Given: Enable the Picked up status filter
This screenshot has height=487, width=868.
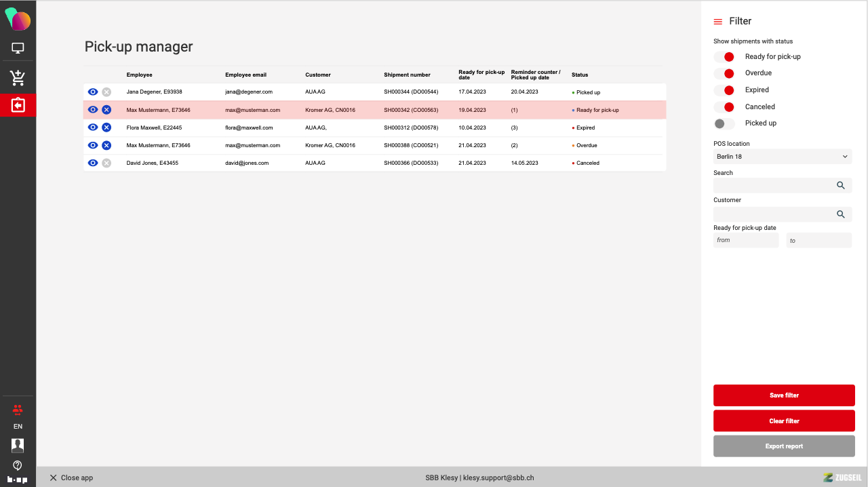Looking at the screenshot, I should tap(724, 123).
